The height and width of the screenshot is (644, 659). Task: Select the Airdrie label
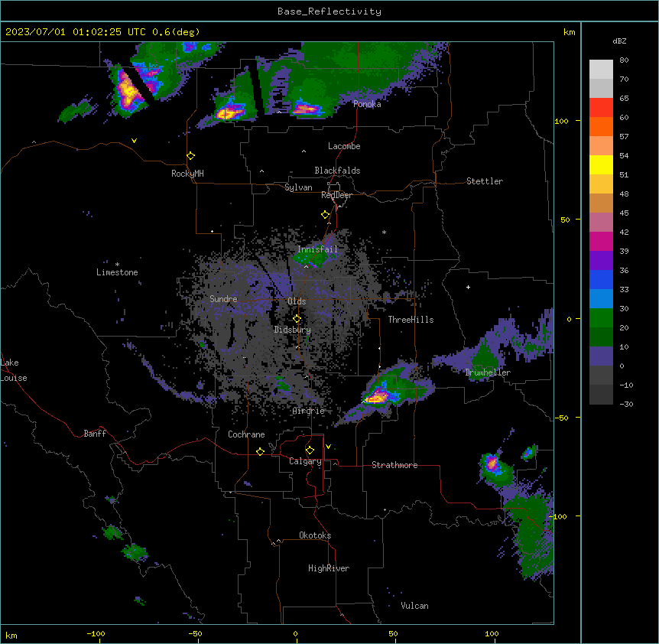tap(309, 411)
